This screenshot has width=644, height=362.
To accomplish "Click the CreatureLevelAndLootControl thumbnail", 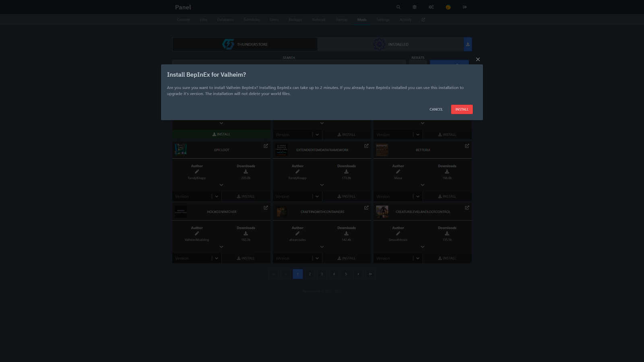I will (x=382, y=212).
